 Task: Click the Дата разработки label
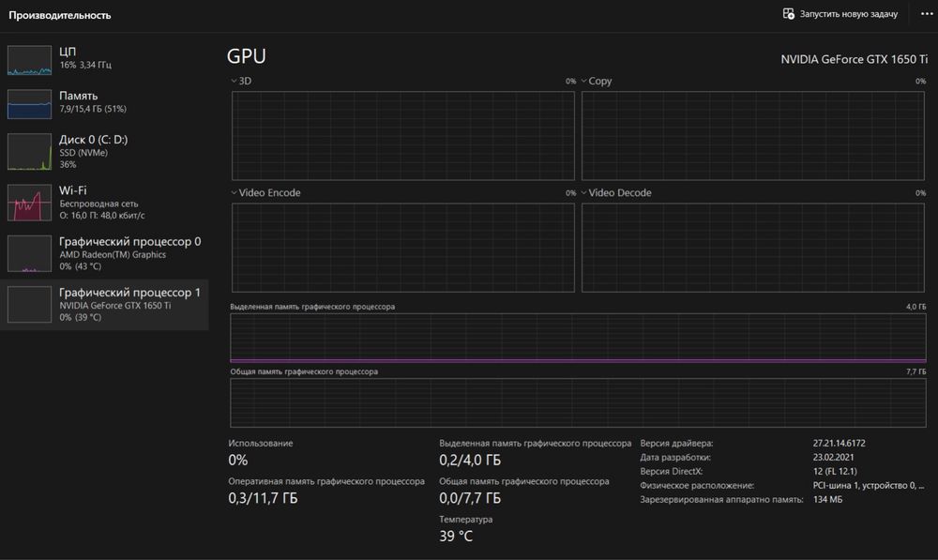[x=675, y=457]
